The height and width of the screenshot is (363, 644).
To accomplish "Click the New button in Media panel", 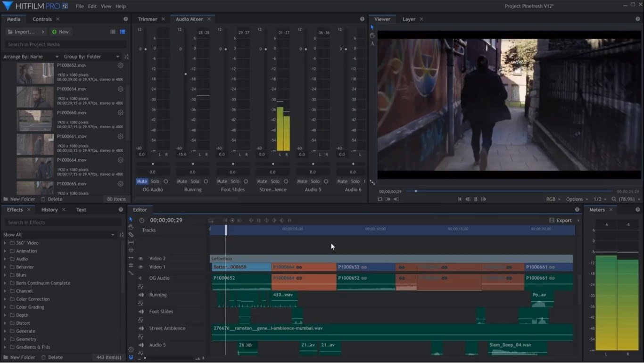I will pyautogui.click(x=60, y=32).
